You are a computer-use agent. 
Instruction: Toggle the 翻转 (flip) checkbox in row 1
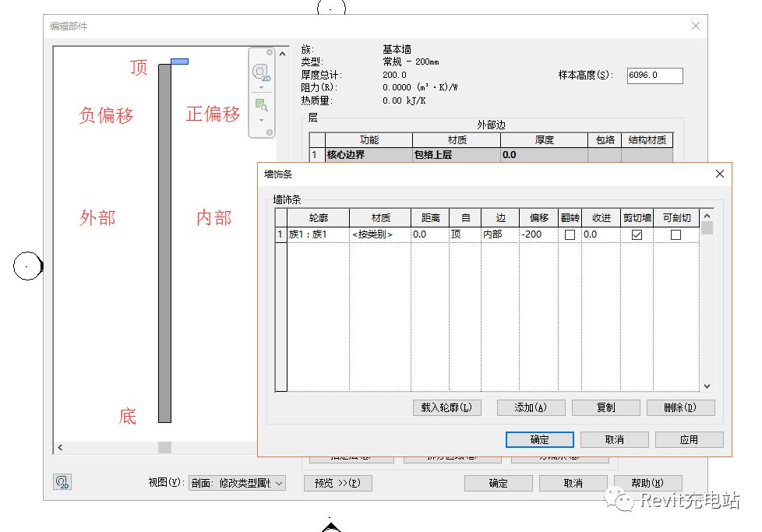(x=570, y=234)
